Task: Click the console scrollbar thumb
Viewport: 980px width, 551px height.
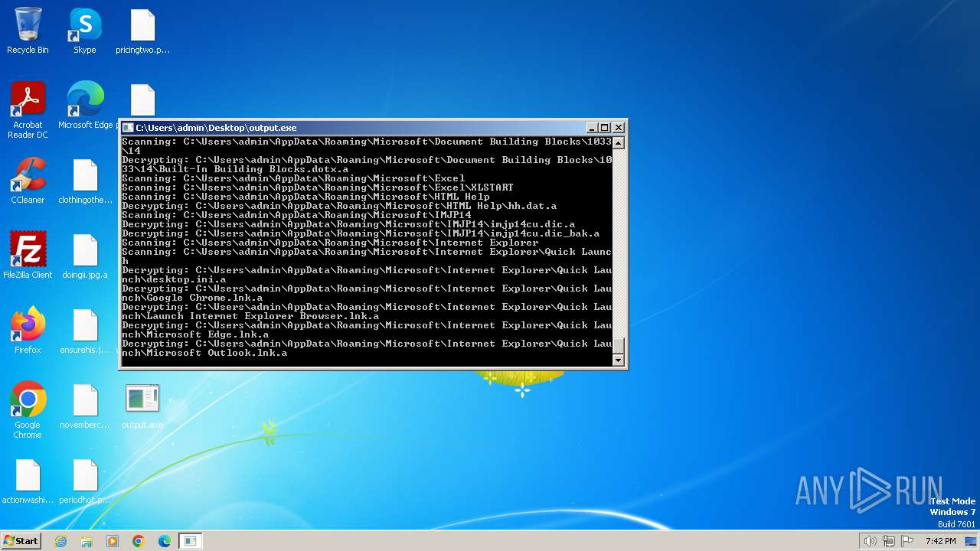Action: click(x=619, y=346)
